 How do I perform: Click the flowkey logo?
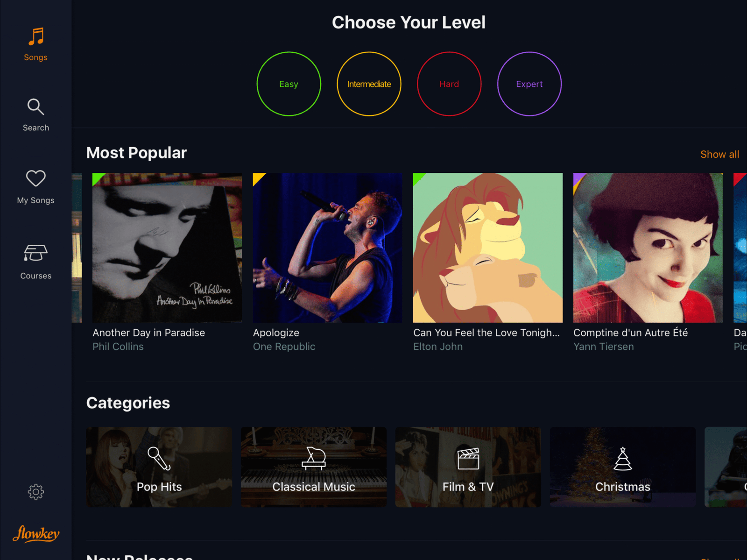point(36,533)
